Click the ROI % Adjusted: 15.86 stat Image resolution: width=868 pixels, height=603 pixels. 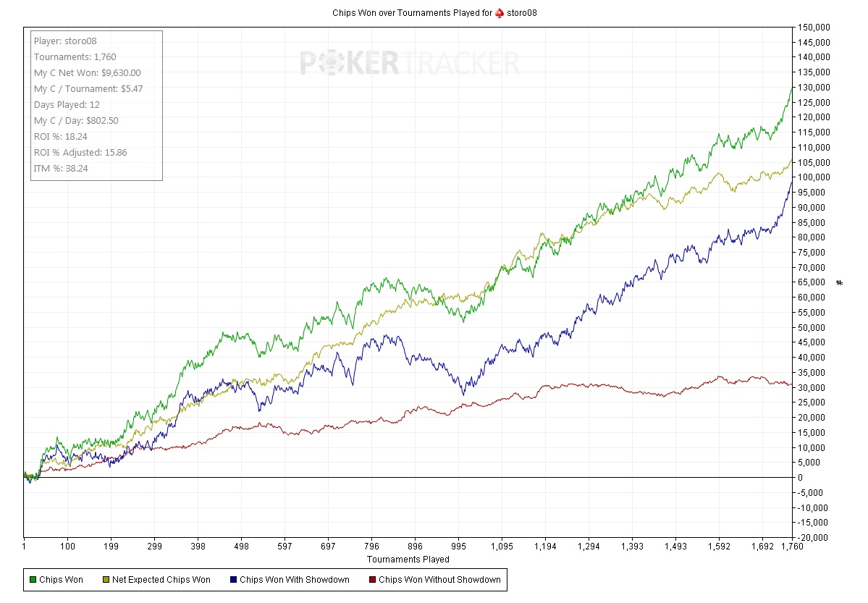(80, 153)
